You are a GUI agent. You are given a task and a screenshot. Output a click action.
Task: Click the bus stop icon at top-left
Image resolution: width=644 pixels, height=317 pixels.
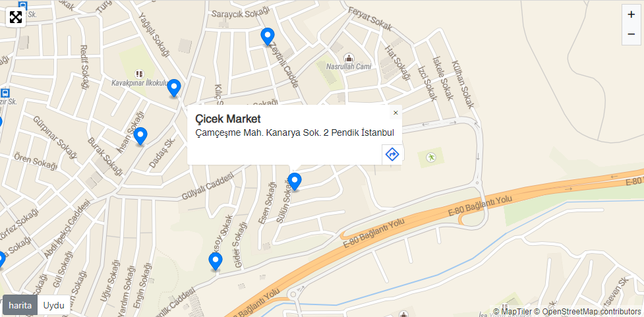coord(23,6)
